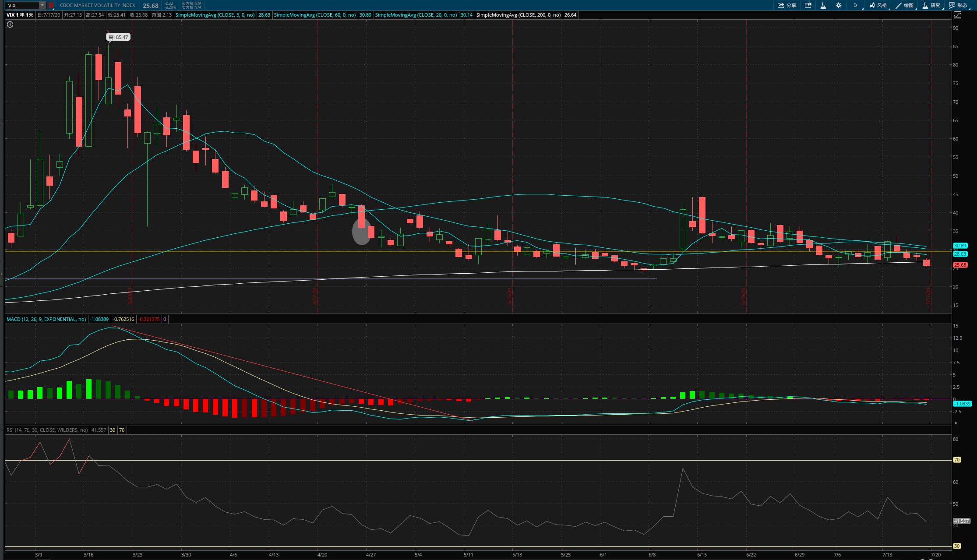This screenshot has width=977, height=560.
Task: Click the red link color indicator
Action: [51, 5]
